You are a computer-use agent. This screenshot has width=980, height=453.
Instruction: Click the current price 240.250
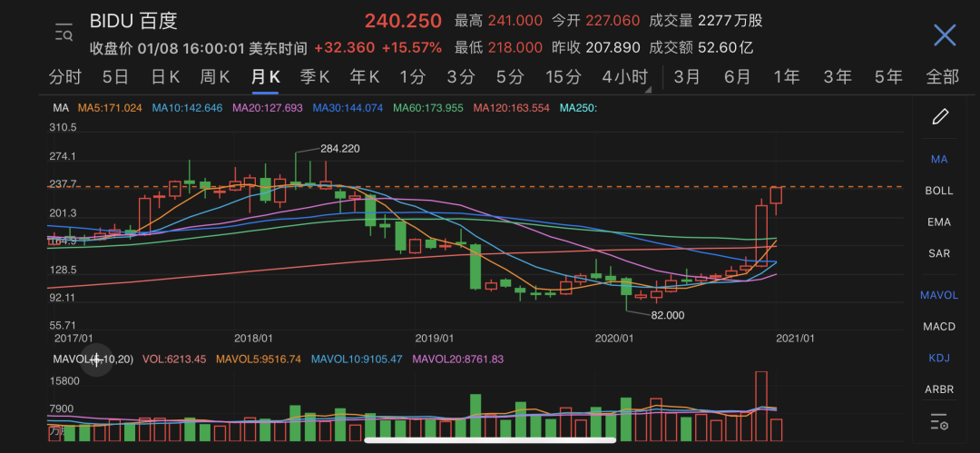403,21
